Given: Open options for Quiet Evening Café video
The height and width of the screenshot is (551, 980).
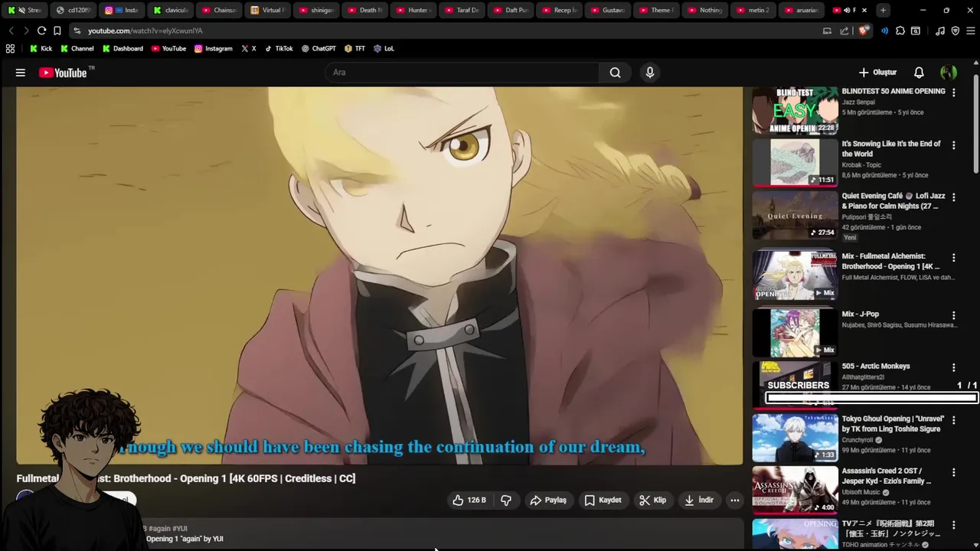Looking at the screenshot, I should (x=953, y=197).
